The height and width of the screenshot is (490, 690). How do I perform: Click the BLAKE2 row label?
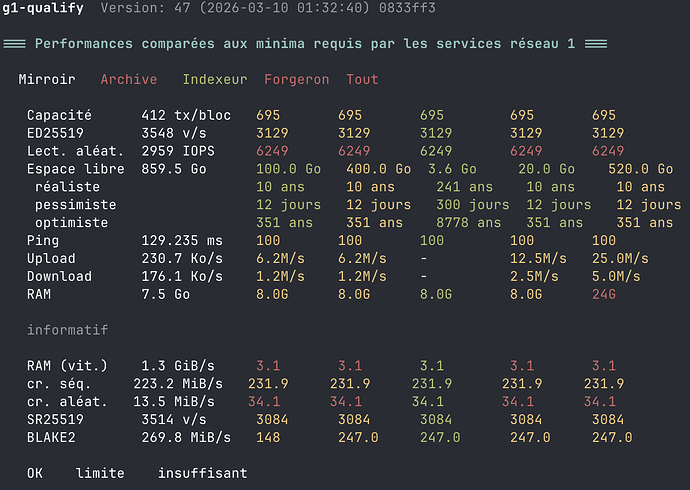(51, 437)
